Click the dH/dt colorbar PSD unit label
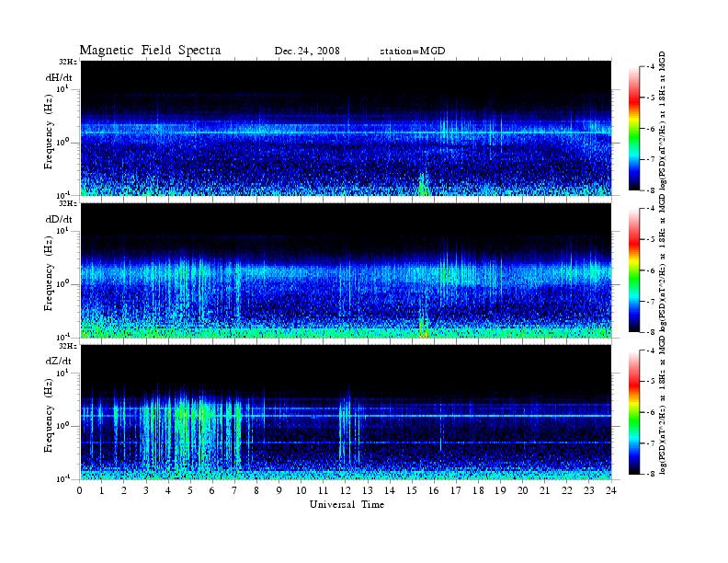 (x=663, y=120)
